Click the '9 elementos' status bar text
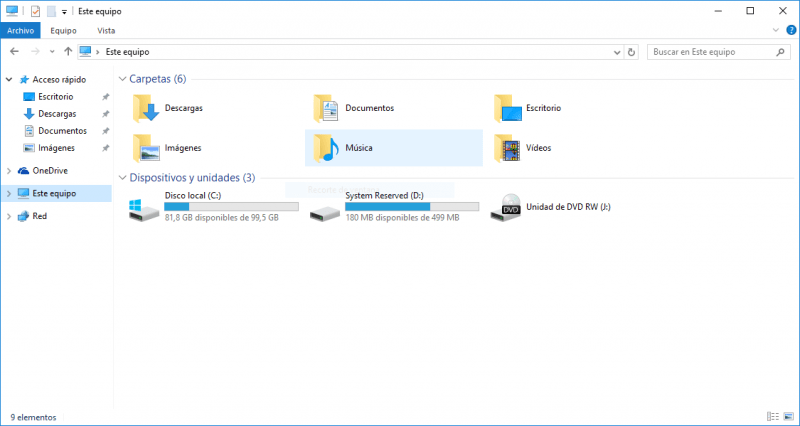This screenshot has height=426, width=800. pos(33,417)
